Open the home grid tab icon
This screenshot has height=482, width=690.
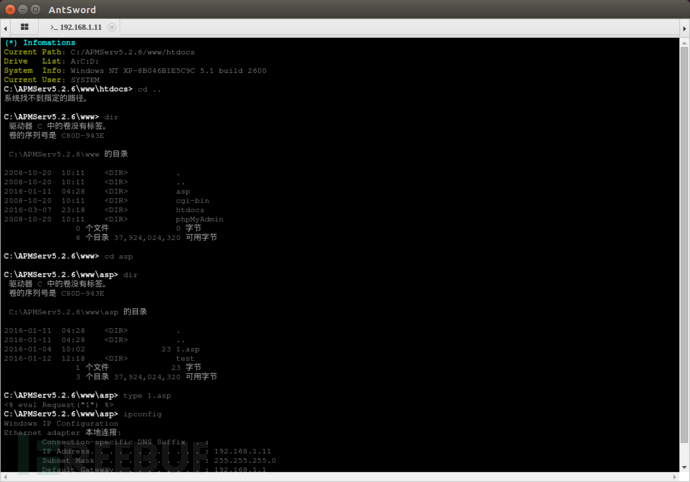[24, 27]
